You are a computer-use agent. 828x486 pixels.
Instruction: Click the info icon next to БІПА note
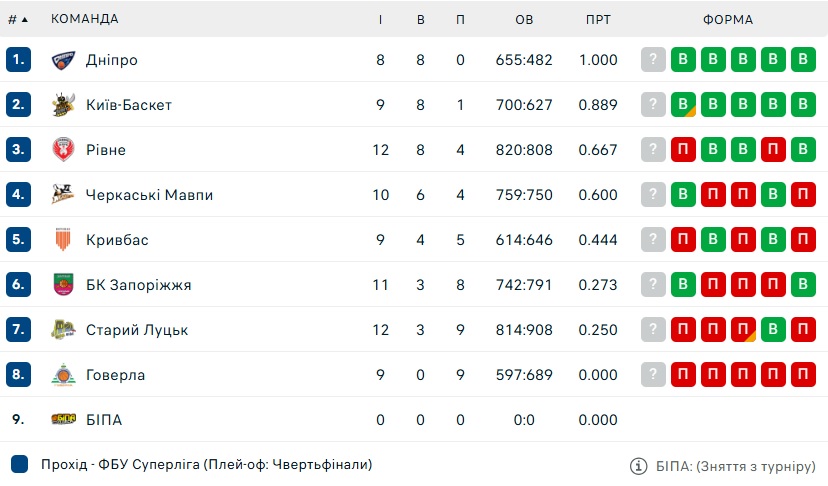coord(638,466)
